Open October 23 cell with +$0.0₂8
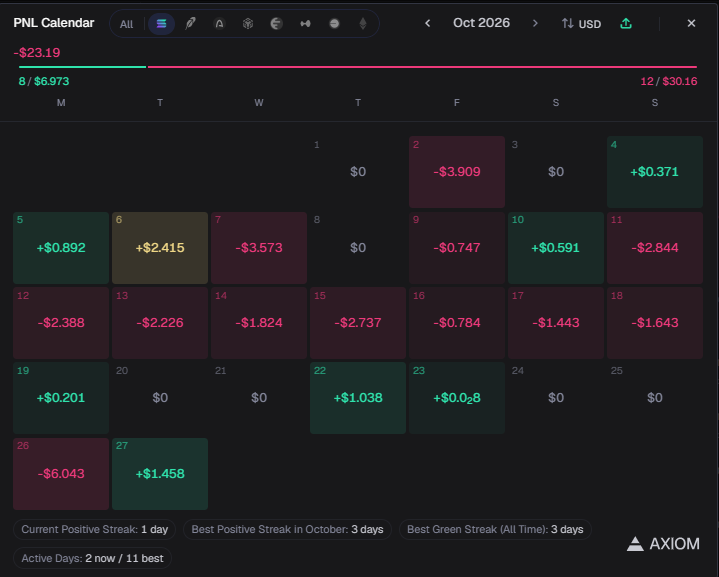 tap(457, 398)
